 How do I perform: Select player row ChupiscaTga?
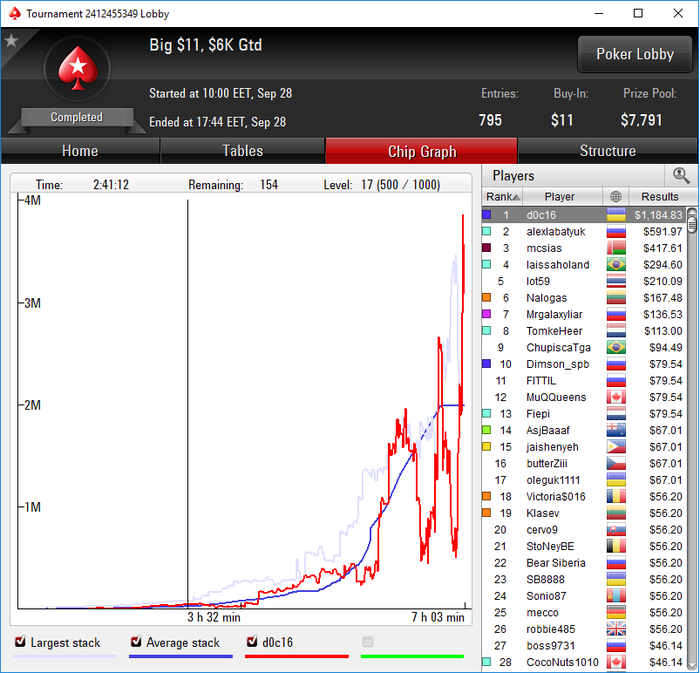(x=584, y=348)
